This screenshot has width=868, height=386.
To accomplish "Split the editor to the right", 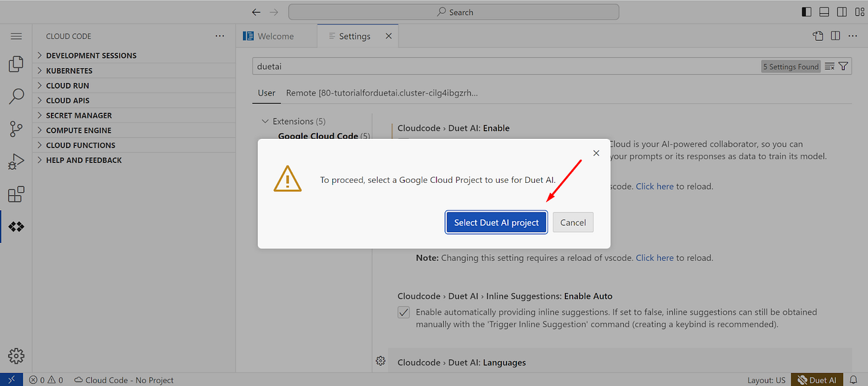I will [835, 36].
